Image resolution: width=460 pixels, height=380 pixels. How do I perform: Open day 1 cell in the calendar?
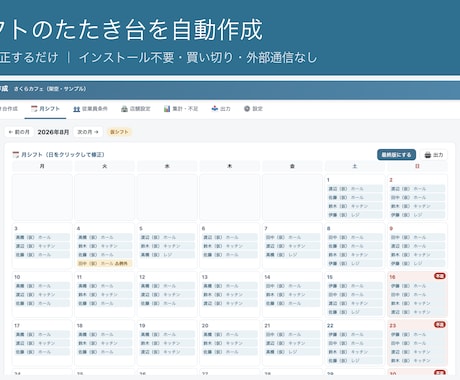(355, 197)
